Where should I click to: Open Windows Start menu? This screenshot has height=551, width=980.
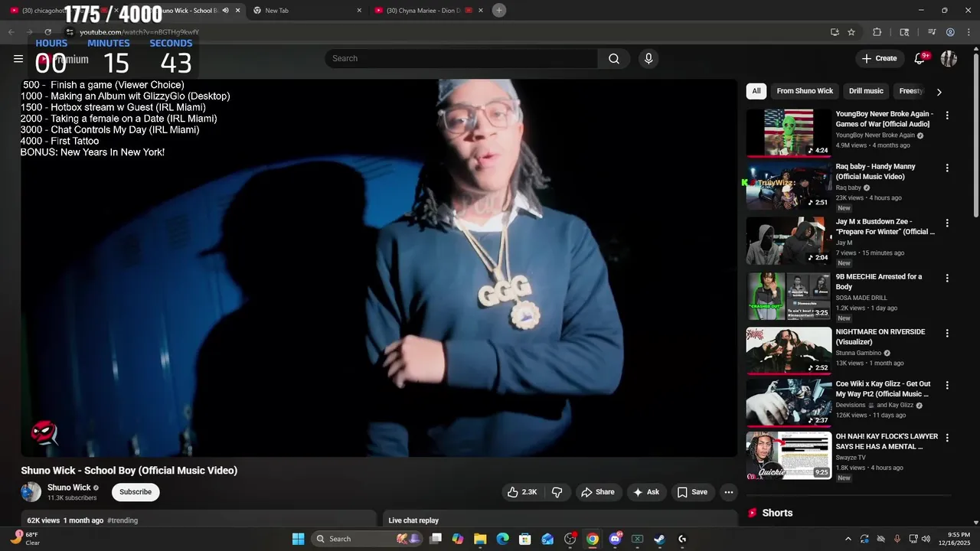pos(298,539)
